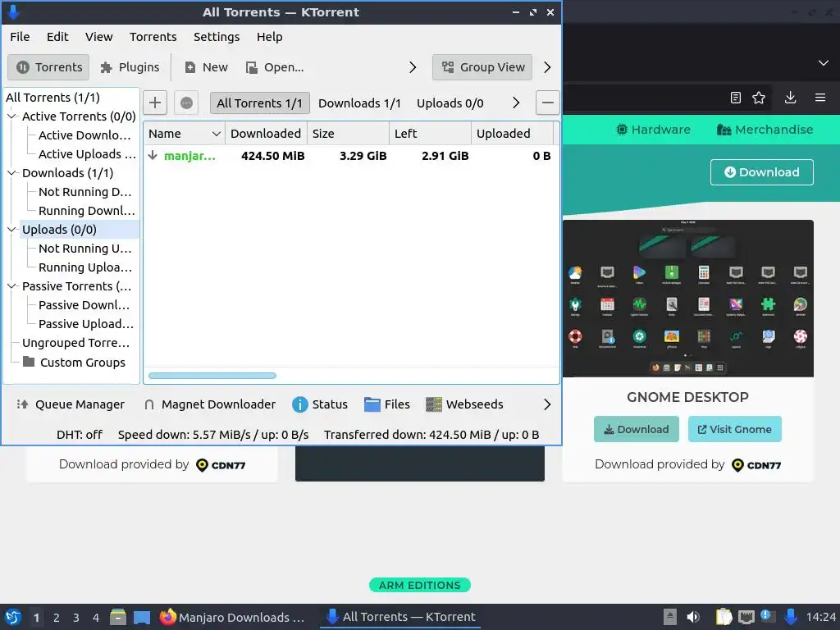The height and width of the screenshot is (630, 840).
Task: Click the minus button beside the tabs
Action: tap(547, 103)
